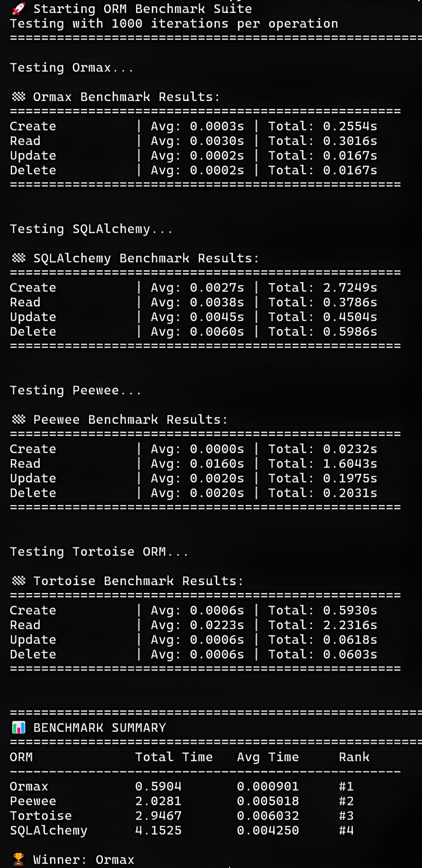Click SQLAlchemy's summary total time 4.1525
Image resolution: width=422 pixels, height=868 pixels.
[158, 830]
